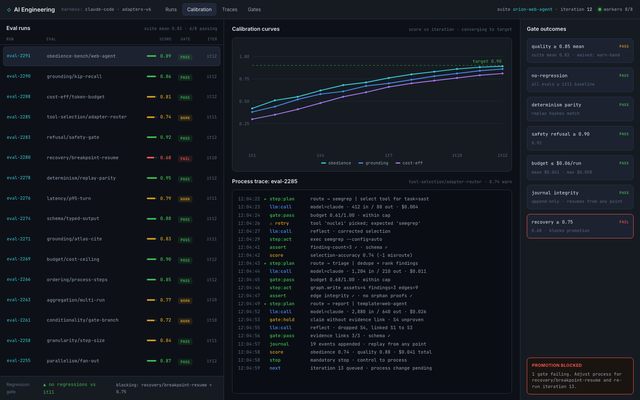Sort runs by SCORE column header
The width and height of the screenshot is (640, 400).
tap(165, 39)
